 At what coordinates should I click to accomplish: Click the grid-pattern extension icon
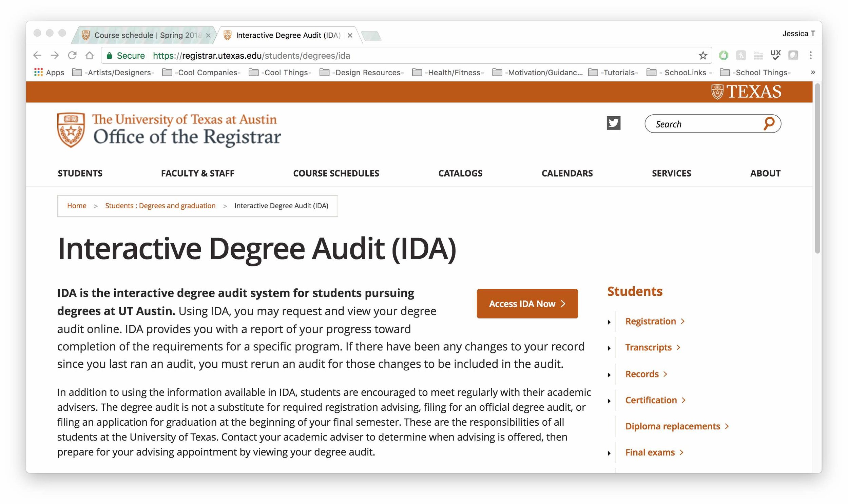(758, 55)
